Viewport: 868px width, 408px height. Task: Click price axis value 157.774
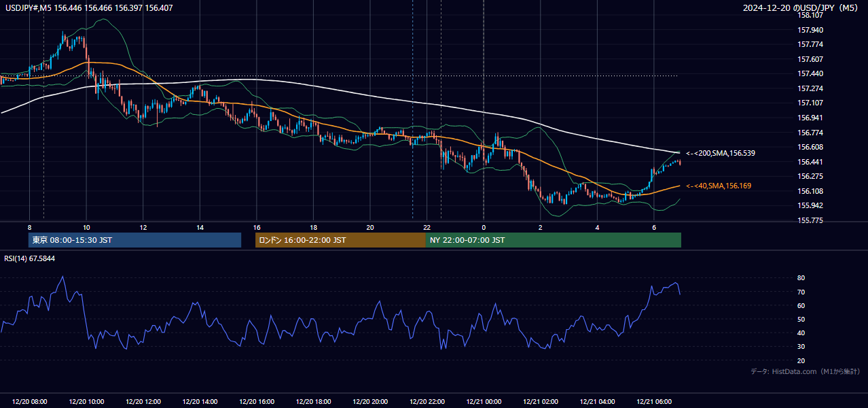[x=810, y=44]
